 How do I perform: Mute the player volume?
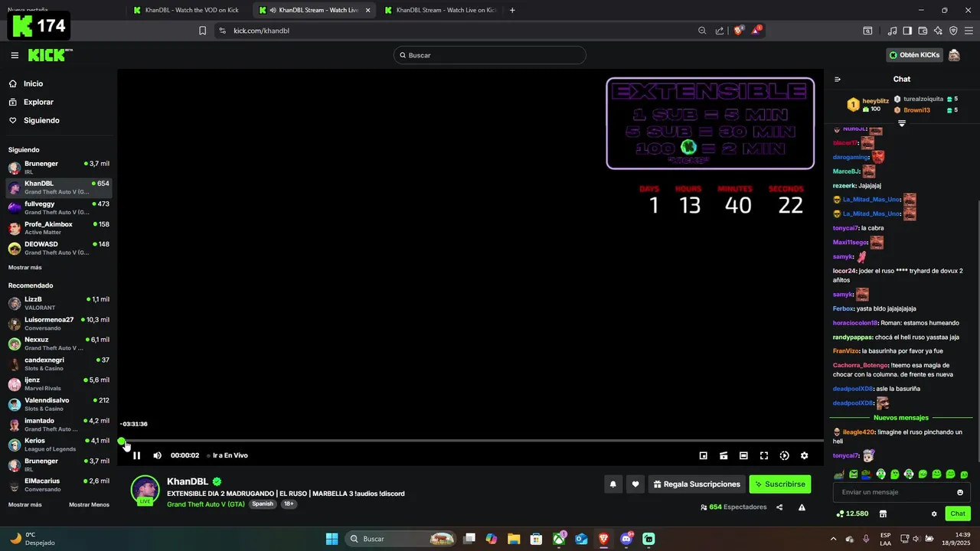(157, 455)
